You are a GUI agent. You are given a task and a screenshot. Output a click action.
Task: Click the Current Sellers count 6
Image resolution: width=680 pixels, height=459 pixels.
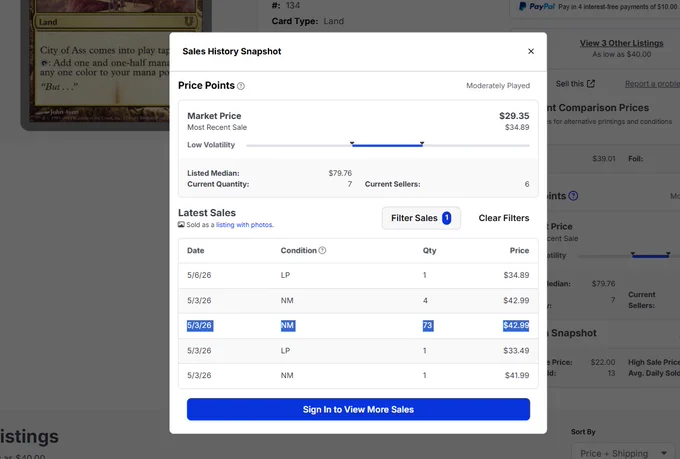point(527,184)
